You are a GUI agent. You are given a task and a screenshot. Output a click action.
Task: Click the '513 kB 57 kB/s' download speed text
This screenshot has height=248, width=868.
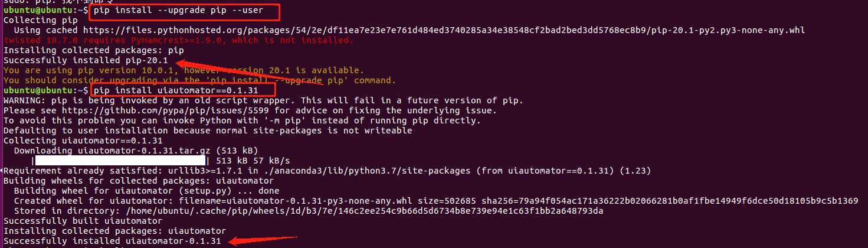coord(253,161)
